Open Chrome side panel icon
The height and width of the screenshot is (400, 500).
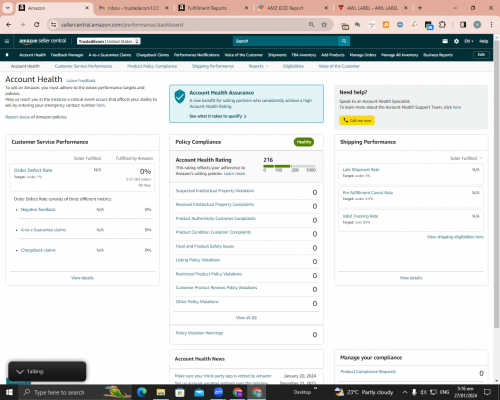[x=463, y=25]
